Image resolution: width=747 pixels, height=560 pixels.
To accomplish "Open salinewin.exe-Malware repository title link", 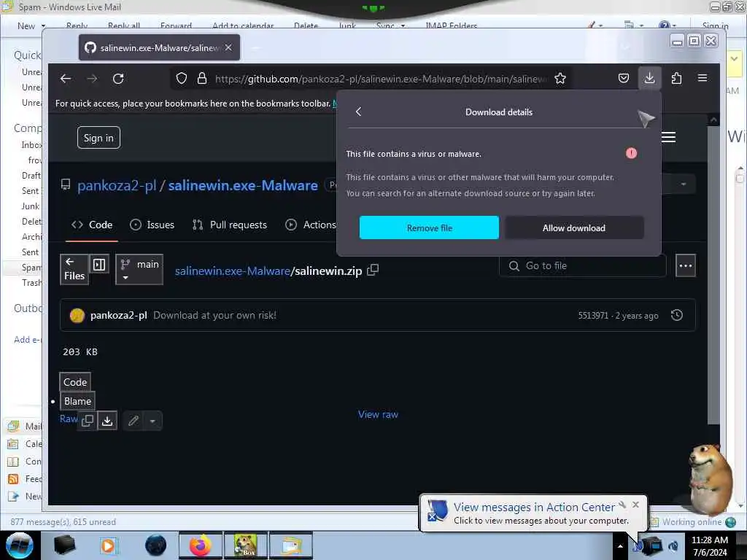I will (243, 185).
